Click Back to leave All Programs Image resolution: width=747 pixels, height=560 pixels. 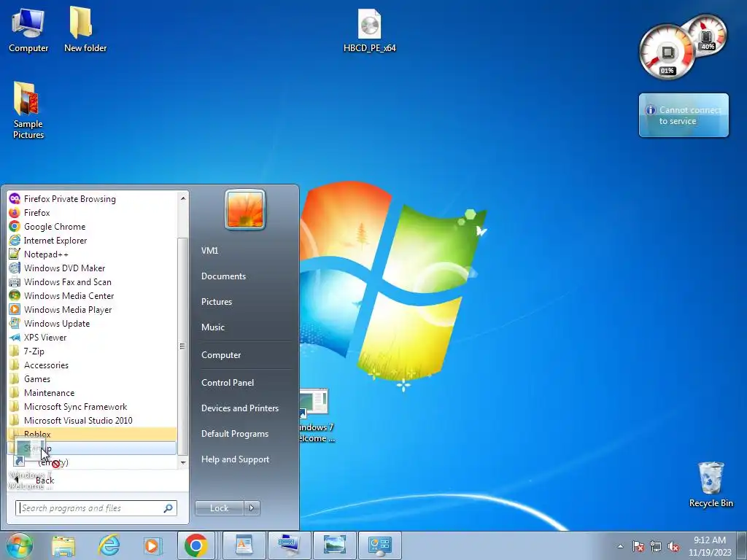(44, 481)
